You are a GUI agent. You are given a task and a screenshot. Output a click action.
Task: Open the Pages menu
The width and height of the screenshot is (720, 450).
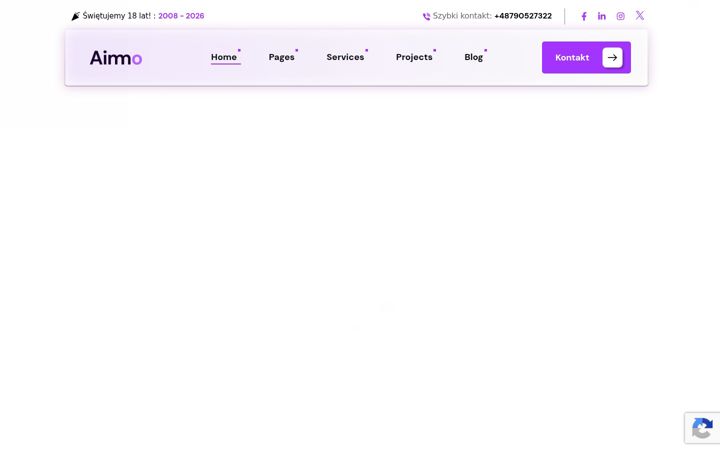(x=281, y=57)
